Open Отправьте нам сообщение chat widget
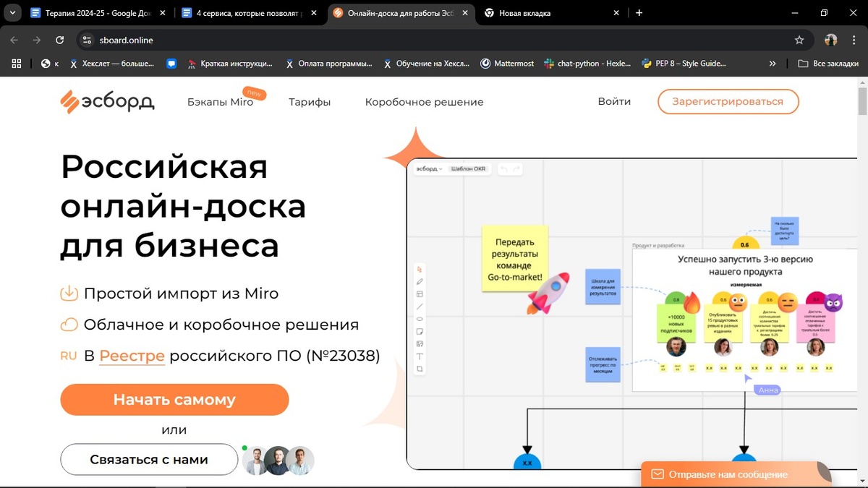The height and width of the screenshot is (488, 868). 736,474
